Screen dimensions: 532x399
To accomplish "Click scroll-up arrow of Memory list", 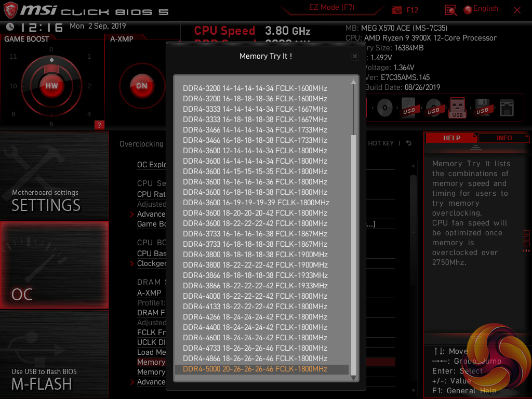I will pos(353,82).
